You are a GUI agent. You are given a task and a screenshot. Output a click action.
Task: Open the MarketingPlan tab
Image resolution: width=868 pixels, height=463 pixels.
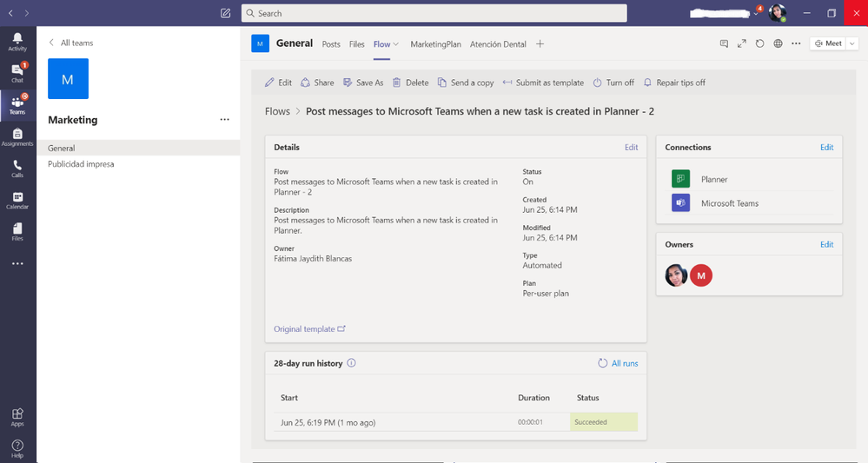click(x=435, y=44)
